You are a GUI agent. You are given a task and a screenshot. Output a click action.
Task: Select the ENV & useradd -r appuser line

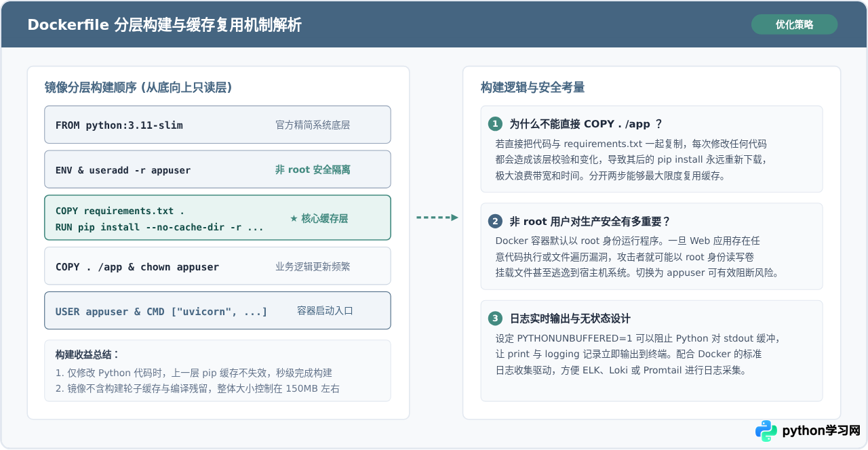[123, 170]
